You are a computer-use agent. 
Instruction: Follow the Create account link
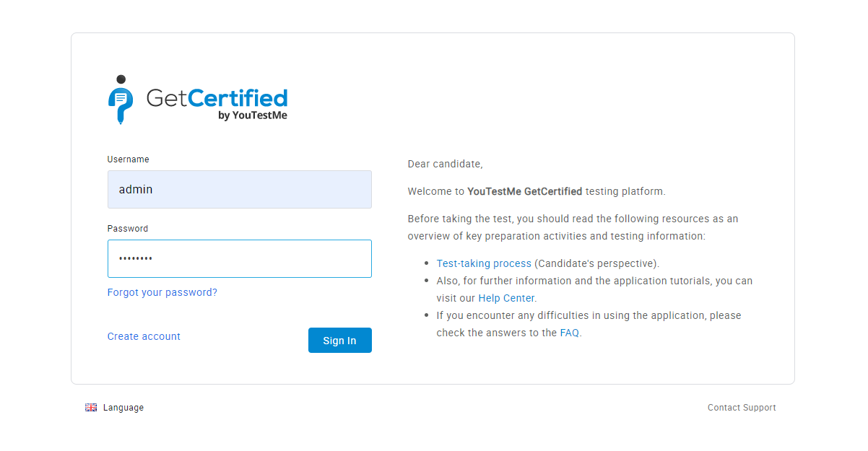[x=144, y=336]
